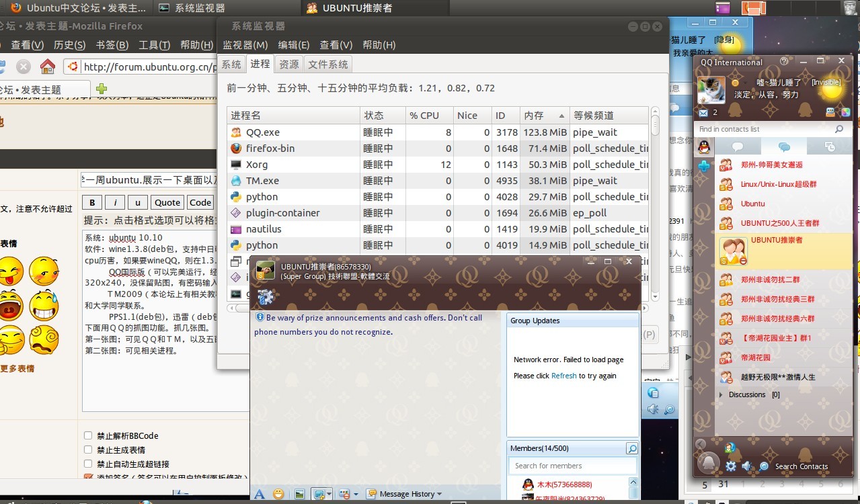Click the color skin icon in QQ header
The image size is (860, 504).
point(845,112)
